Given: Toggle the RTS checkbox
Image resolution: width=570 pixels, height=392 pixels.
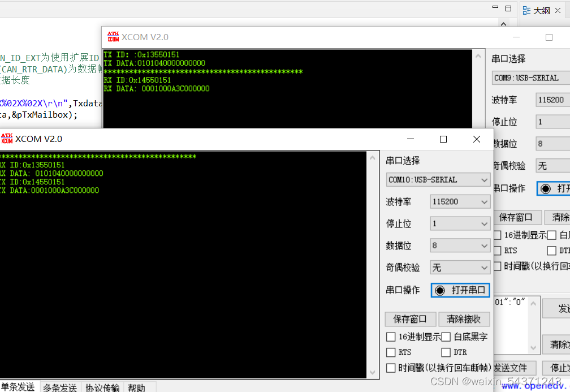Looking at the screenshot, I should (391, 352).
